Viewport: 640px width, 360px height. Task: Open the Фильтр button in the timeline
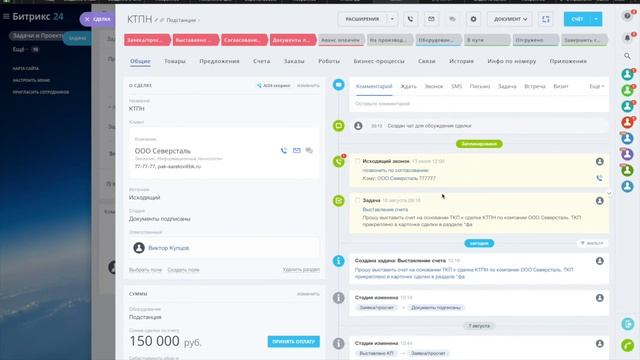pyautogui.click(x=592, y=243)
